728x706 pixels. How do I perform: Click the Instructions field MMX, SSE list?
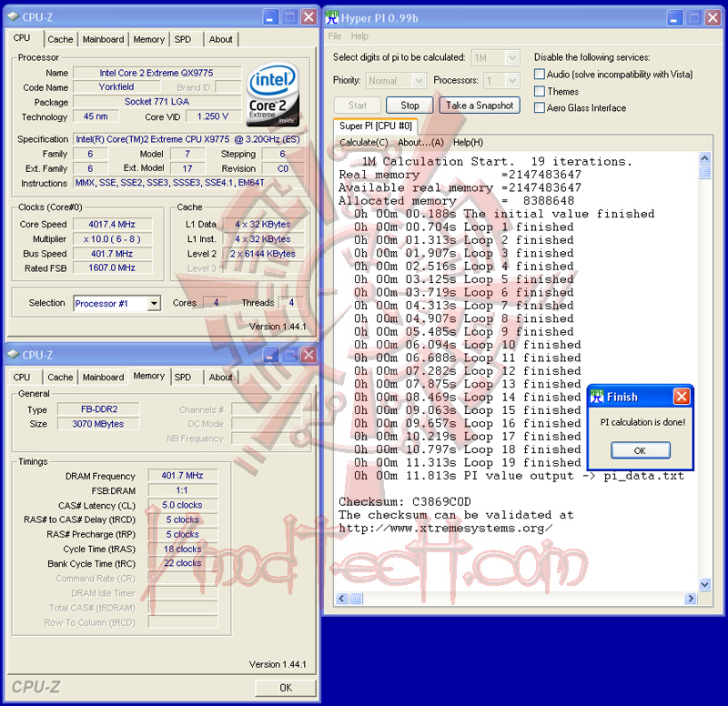(x=187, y=183)
